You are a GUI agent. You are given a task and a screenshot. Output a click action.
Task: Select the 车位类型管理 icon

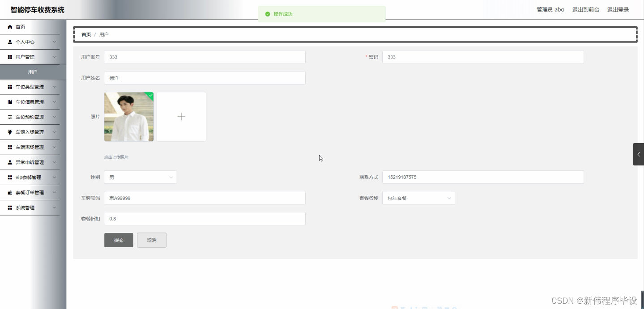tap(10, 87)
